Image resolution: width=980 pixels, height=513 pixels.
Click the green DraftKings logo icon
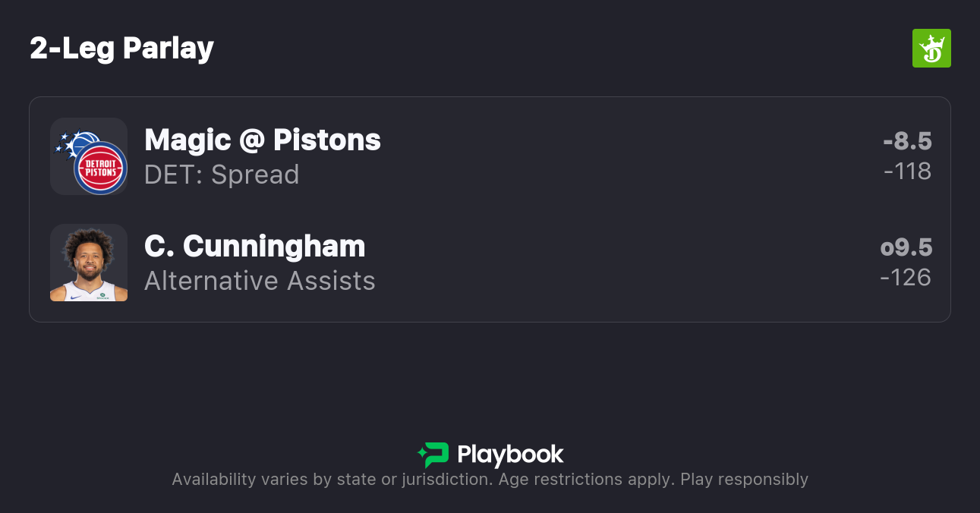[x=931, y=48]
